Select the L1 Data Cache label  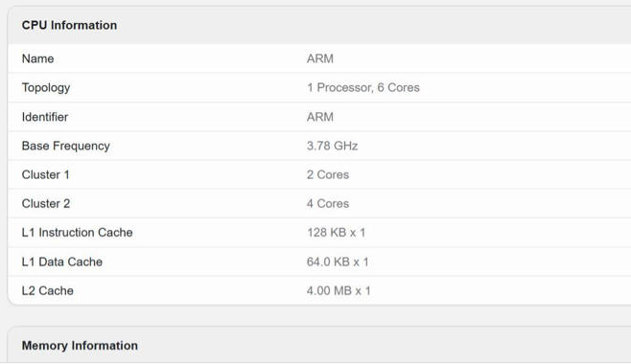coord(62,262)
